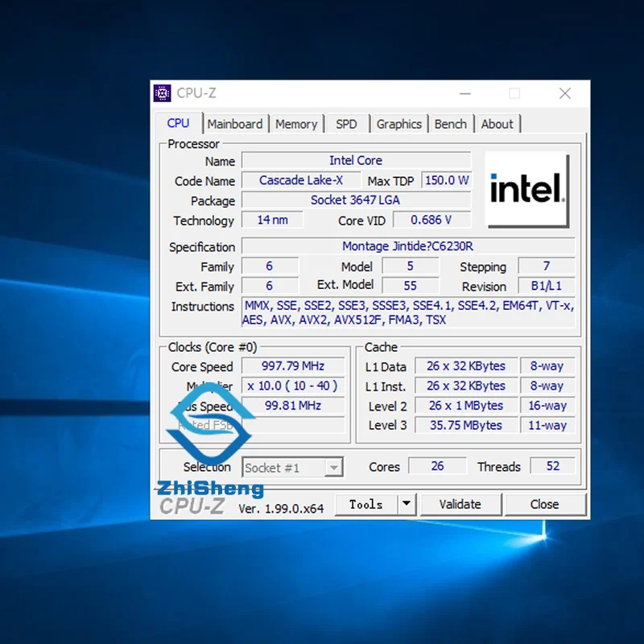Screen dimensions: 644x644
Task: Open the Graphics tab
Action: (398, 124)
